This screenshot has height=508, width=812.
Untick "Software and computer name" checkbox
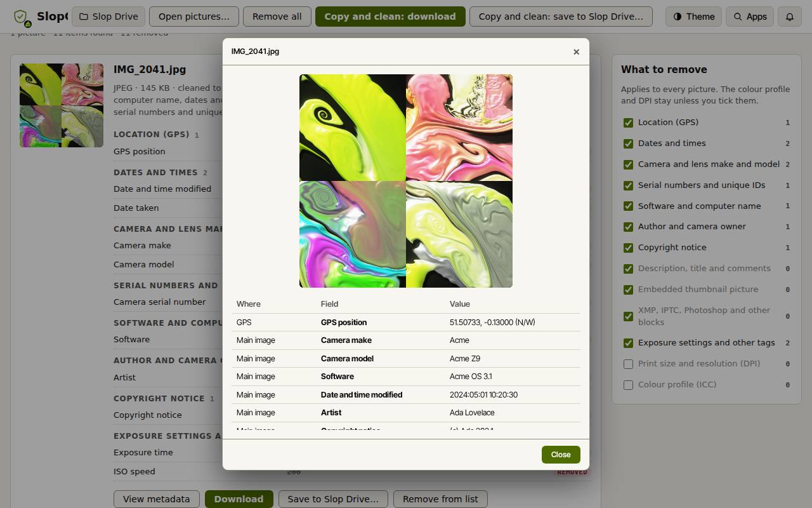click(x=628, y=206)
